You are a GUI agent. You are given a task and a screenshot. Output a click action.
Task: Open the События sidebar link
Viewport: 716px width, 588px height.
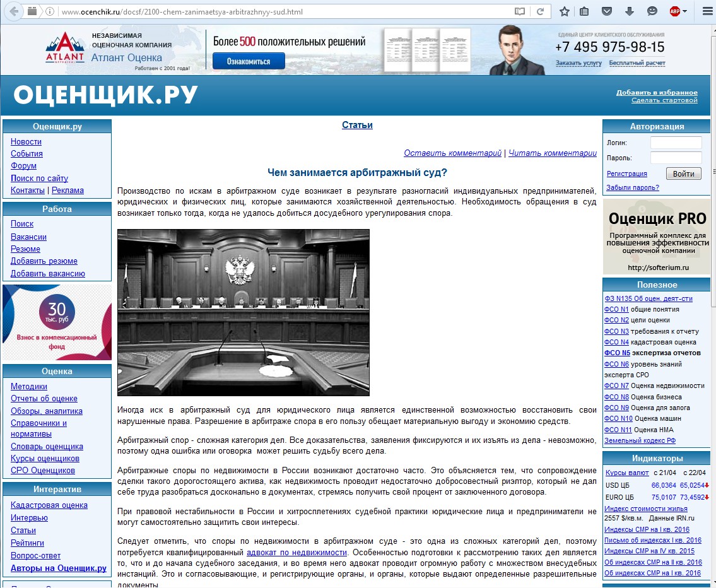(x=26, y=153)
